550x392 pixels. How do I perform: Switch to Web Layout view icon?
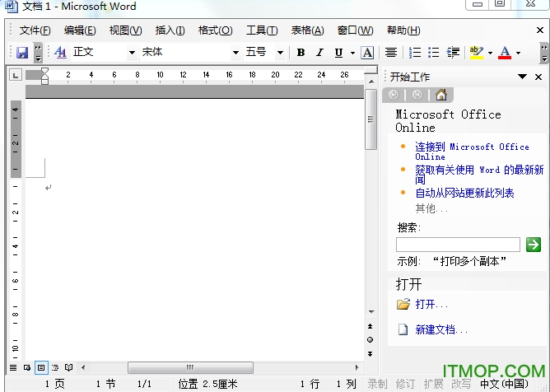[27, 368]
